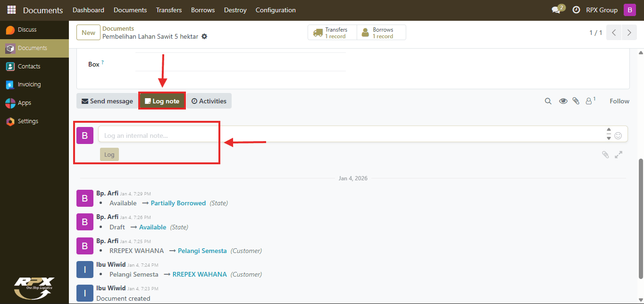Screen dimensions: 644x304
Task: Open the emoji picker in the note box
Action: [x=618, y=135]
